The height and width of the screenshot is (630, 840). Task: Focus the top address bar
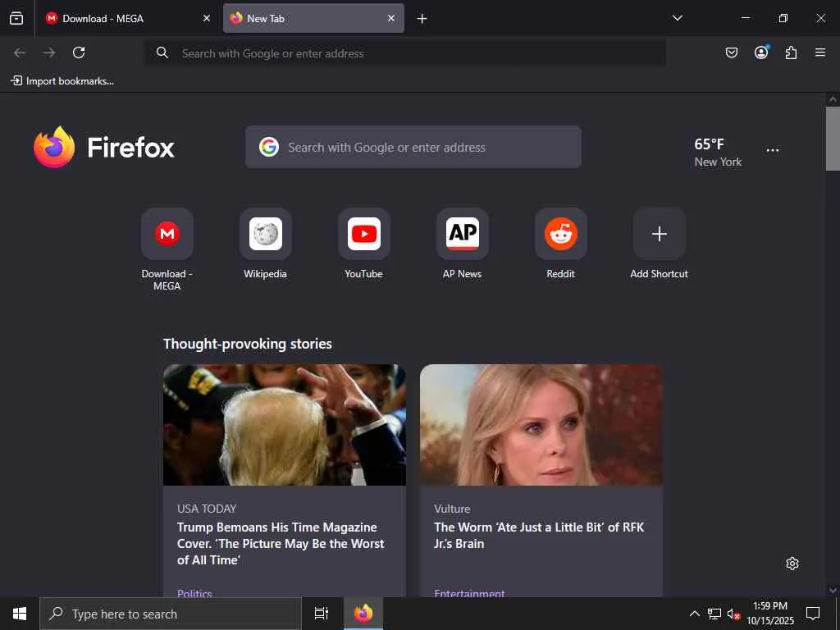[x=405, y=53]
